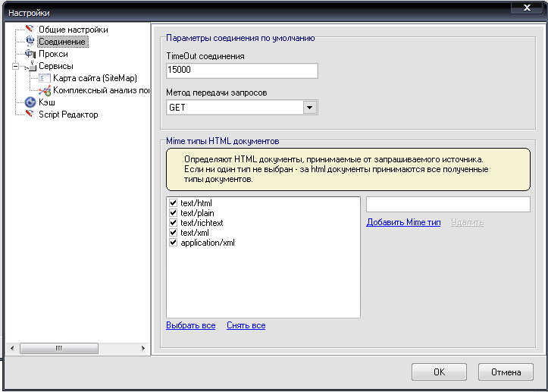Screen dimensions: 548x392
Task: Select Script Редактор settings section
Action: pyautogui.click(x=68, y=114)
